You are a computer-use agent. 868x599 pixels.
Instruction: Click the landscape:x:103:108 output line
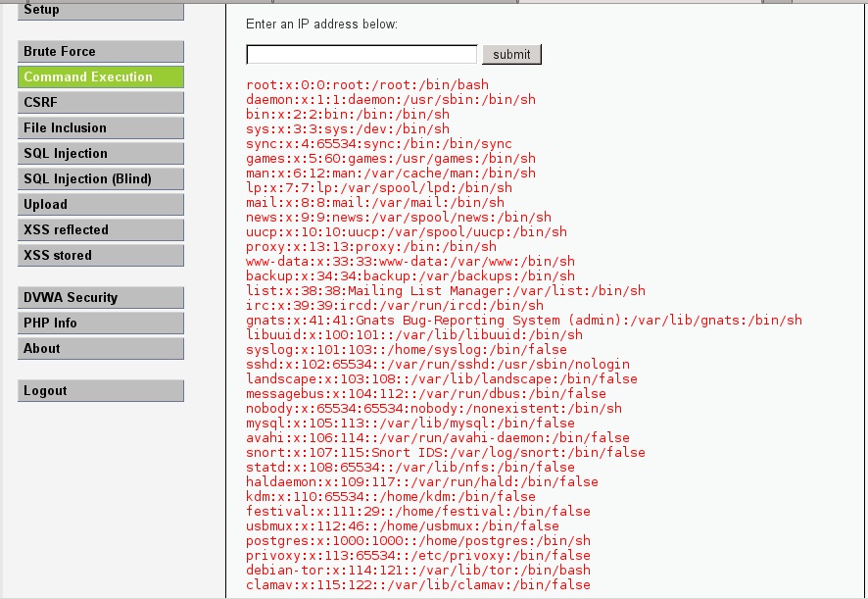[442, 378]
